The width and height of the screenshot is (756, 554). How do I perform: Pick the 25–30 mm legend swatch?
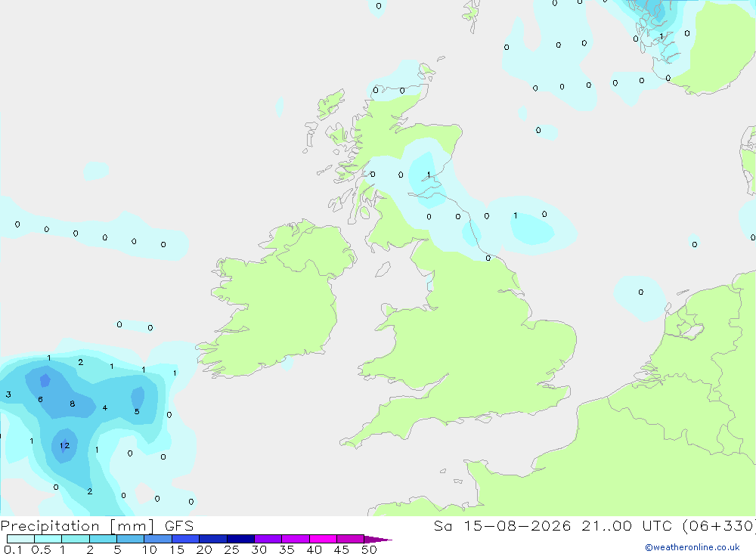pyautogui.click(x=240, y=539)
